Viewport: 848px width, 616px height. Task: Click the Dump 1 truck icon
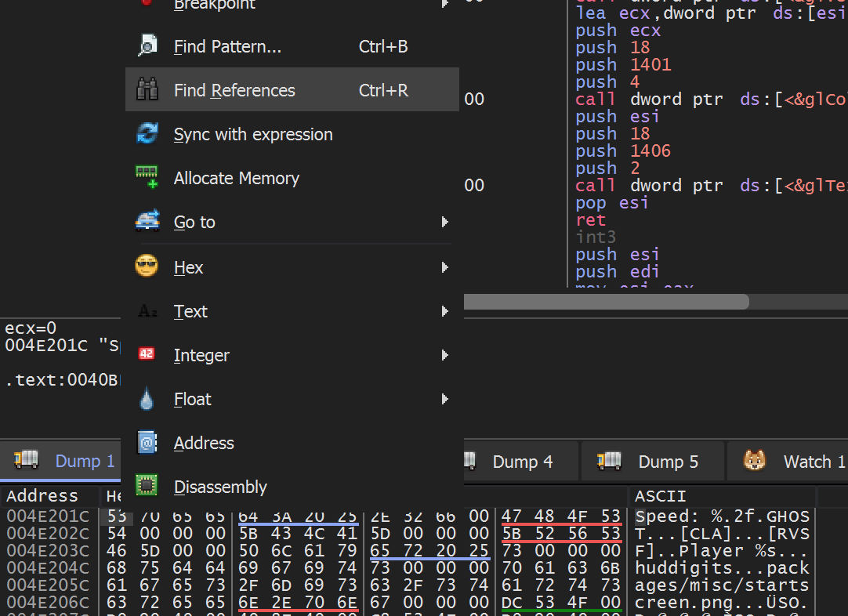[26, 461]
